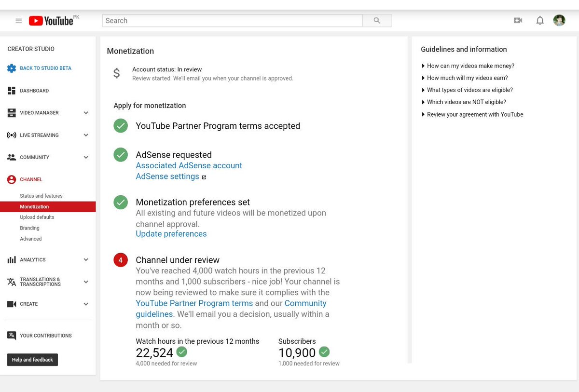
Task: Expand 'What types of videos are eligible?'
Action: (x=467, y=90)
